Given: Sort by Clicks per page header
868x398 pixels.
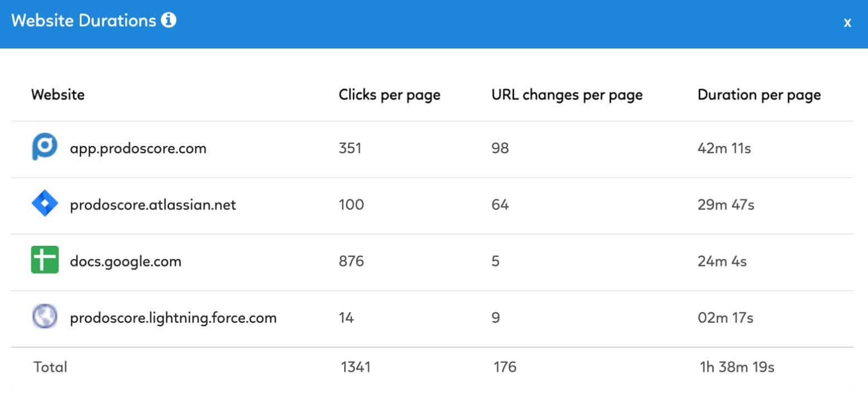Looking at the screenshot, I should (x=389, y=95).
